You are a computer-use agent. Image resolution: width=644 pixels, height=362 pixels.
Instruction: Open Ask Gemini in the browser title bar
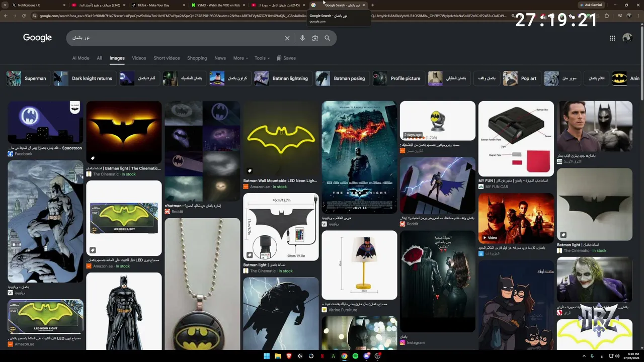pos(591,5)
